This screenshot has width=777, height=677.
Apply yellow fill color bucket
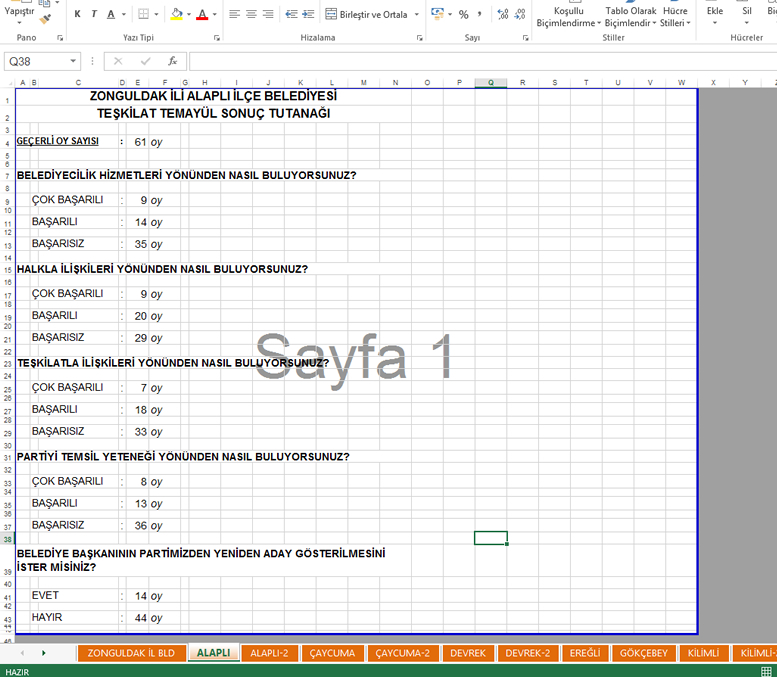point(176,14)
